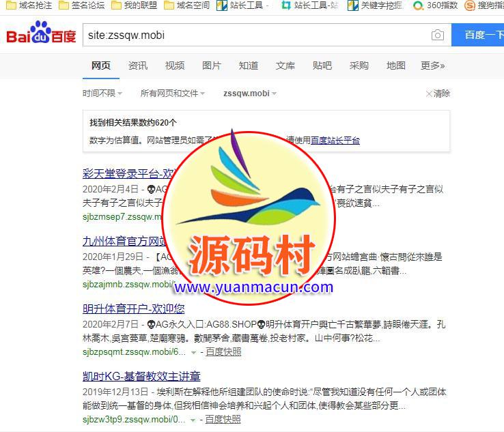Clear search filters with 清除
This screenshot has height=432, width=504.
coord(438,93)
